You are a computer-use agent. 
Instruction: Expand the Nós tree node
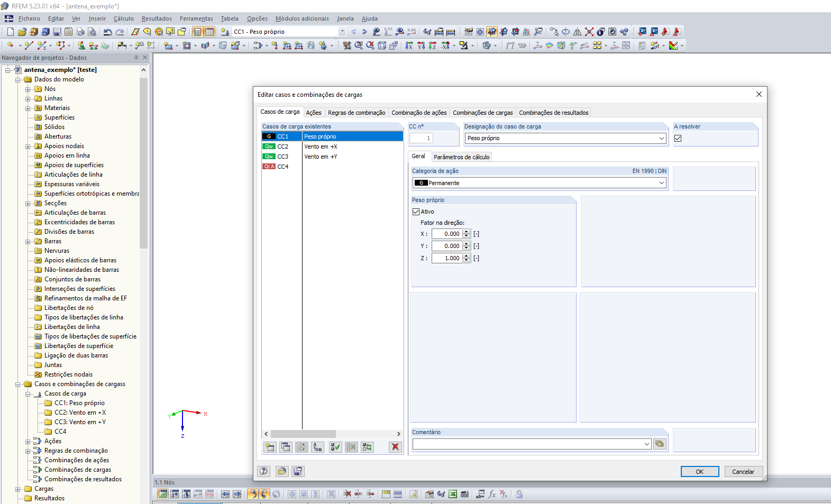(28, 89)
